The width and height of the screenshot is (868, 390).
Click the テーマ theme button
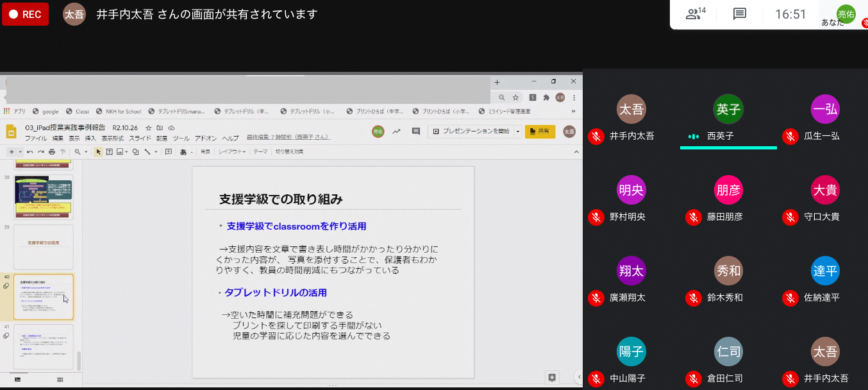pyautogui.click(x=260, y=152)
